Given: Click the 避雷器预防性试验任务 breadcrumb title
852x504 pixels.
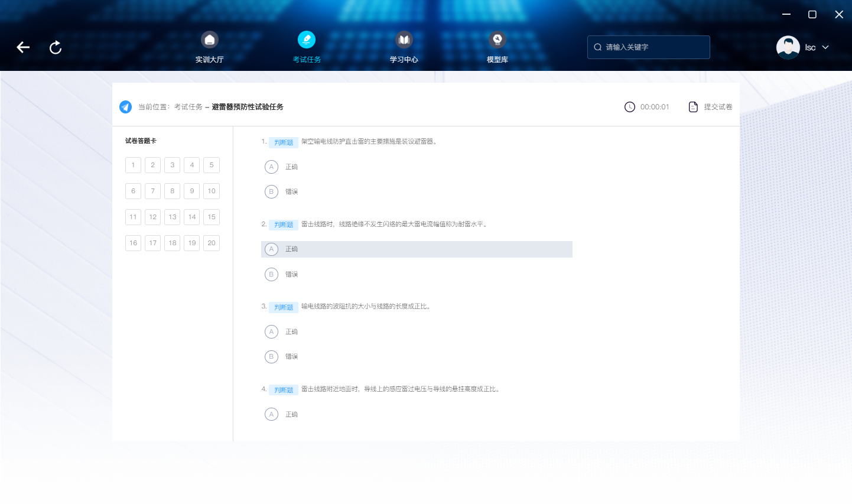Looking at the screenshot, I should click(248, 107).
